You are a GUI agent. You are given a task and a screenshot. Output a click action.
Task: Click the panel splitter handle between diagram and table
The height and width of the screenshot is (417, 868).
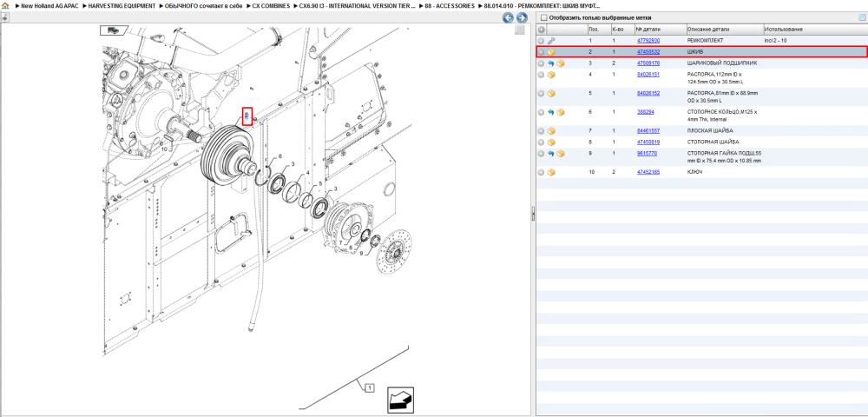(x=533, y=214)
